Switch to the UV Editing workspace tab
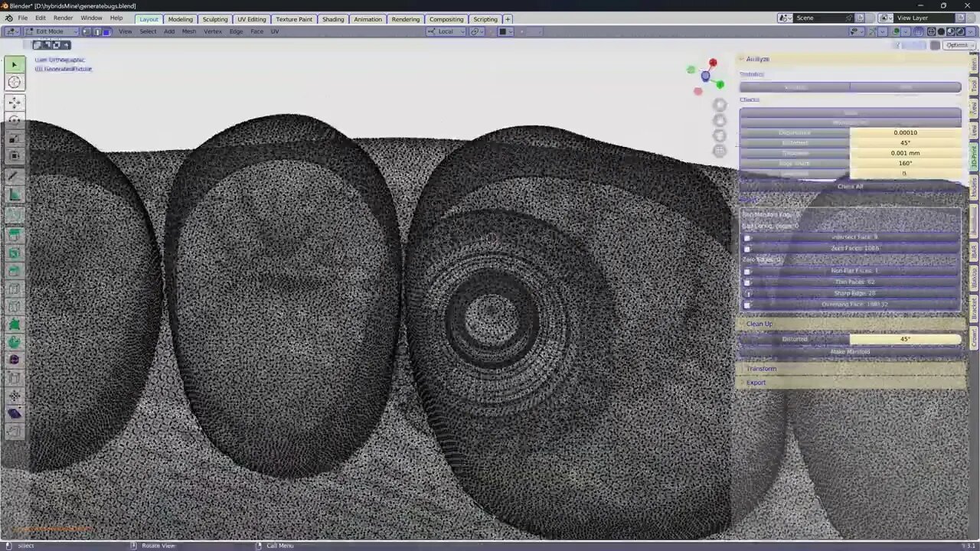980x551 pixels. click(x=252, y=19)
